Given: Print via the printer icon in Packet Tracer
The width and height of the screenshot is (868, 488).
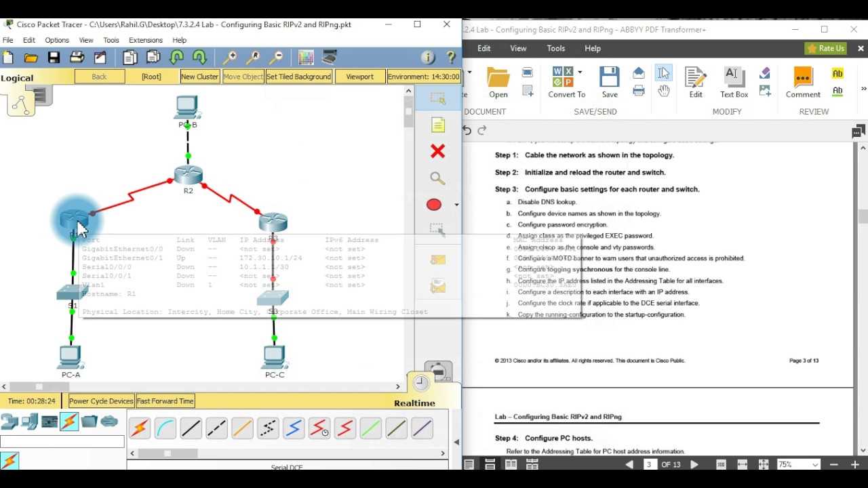Looking at the screenshot, I should (77, 58).
